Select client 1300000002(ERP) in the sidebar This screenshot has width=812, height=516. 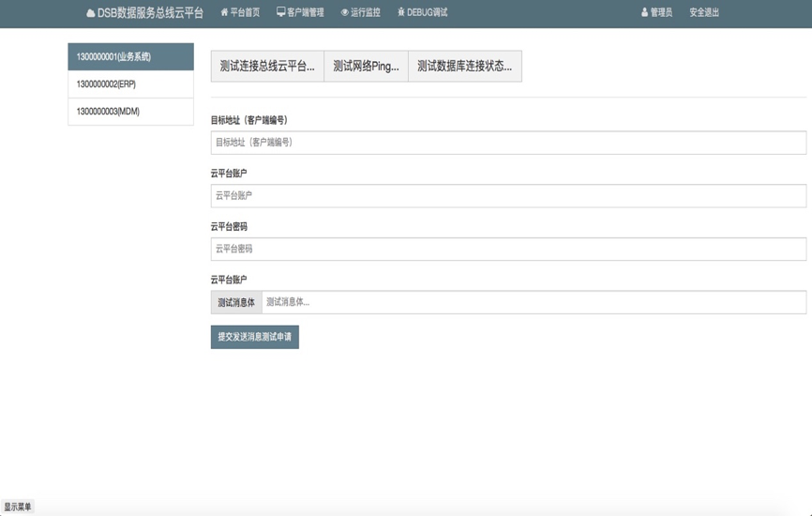tap(131, 83)
